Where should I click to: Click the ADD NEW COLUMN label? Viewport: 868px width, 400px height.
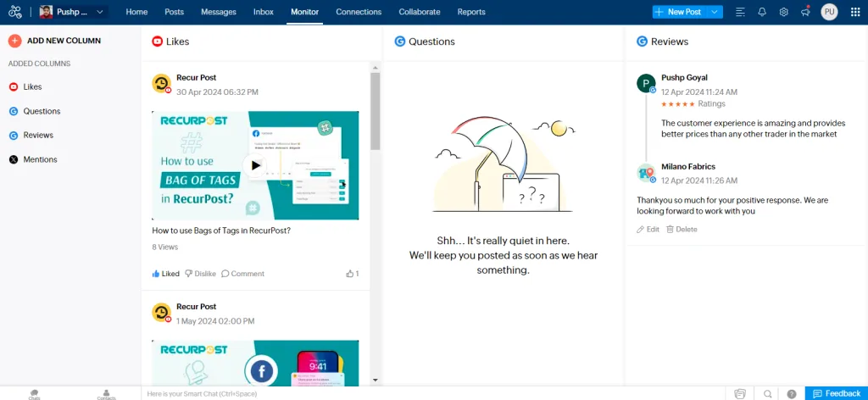[64, 41]
